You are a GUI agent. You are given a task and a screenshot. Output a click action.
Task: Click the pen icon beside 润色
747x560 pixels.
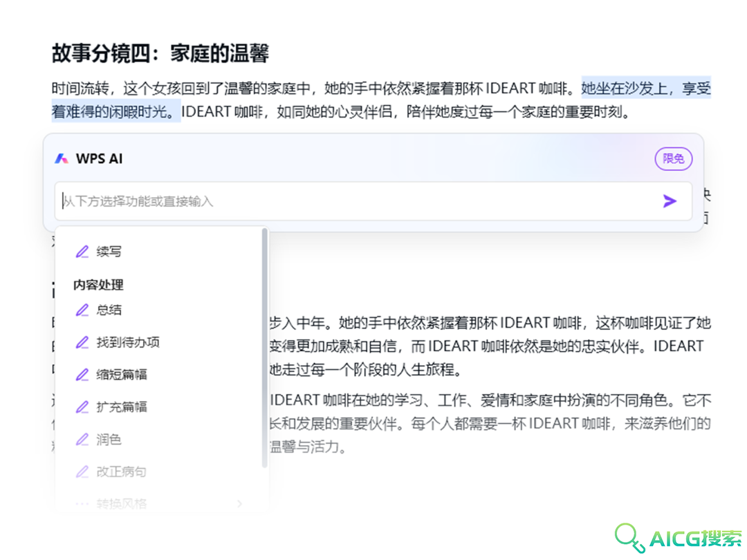pyautogui.click(x=82, y=440)
